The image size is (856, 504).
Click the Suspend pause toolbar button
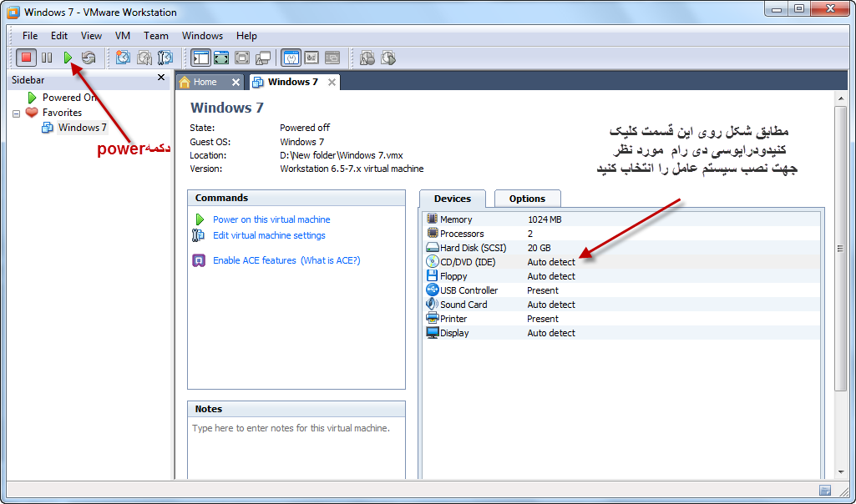[47, 58]
